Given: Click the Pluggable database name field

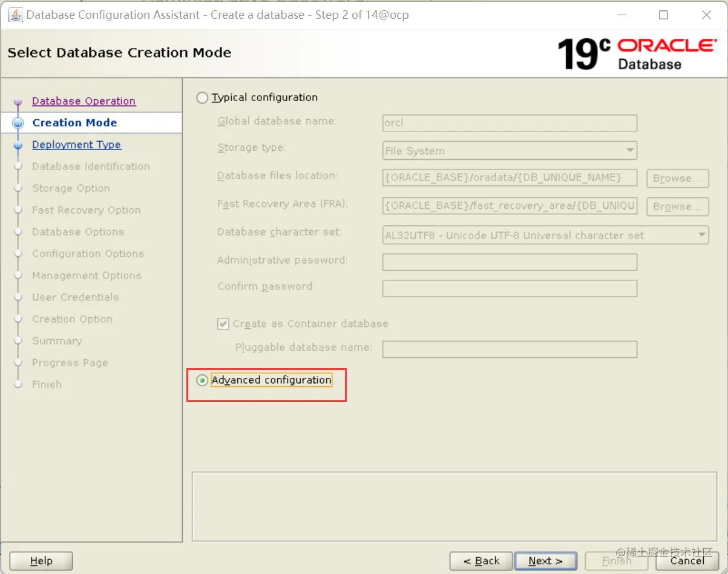Looking at the screenshot, I should pos(510,349).
